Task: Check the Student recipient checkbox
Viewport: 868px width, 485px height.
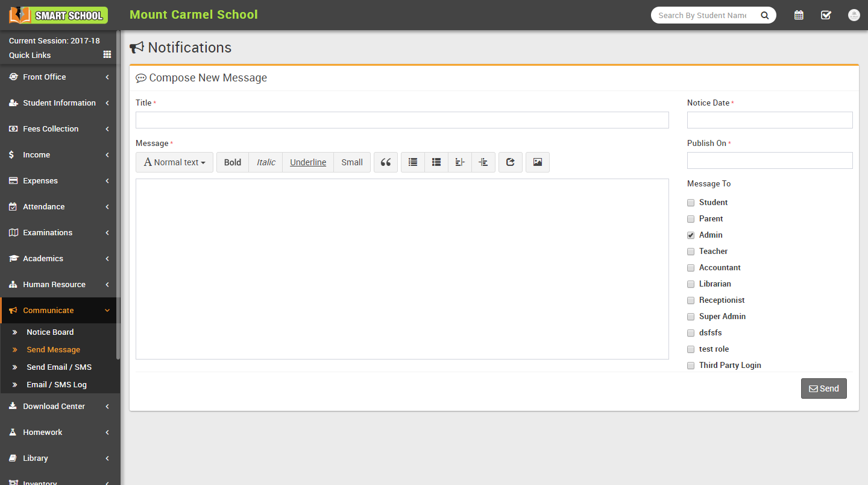Action: point(691,203)
